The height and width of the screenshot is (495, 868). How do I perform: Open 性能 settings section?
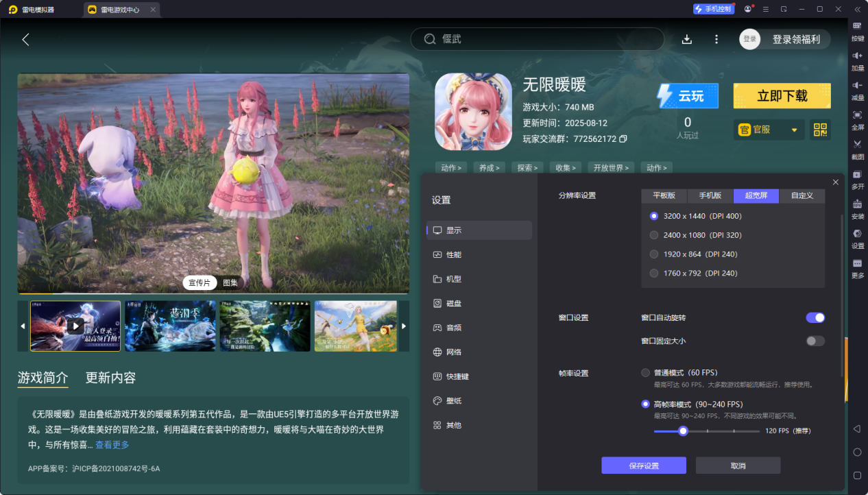pos(479,254)
